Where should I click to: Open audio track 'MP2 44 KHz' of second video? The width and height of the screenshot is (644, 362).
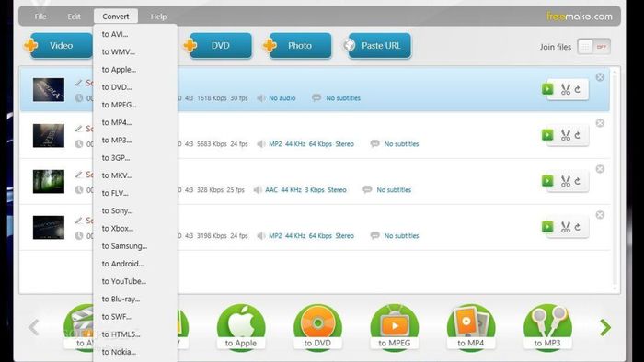[x=311, y=144]
